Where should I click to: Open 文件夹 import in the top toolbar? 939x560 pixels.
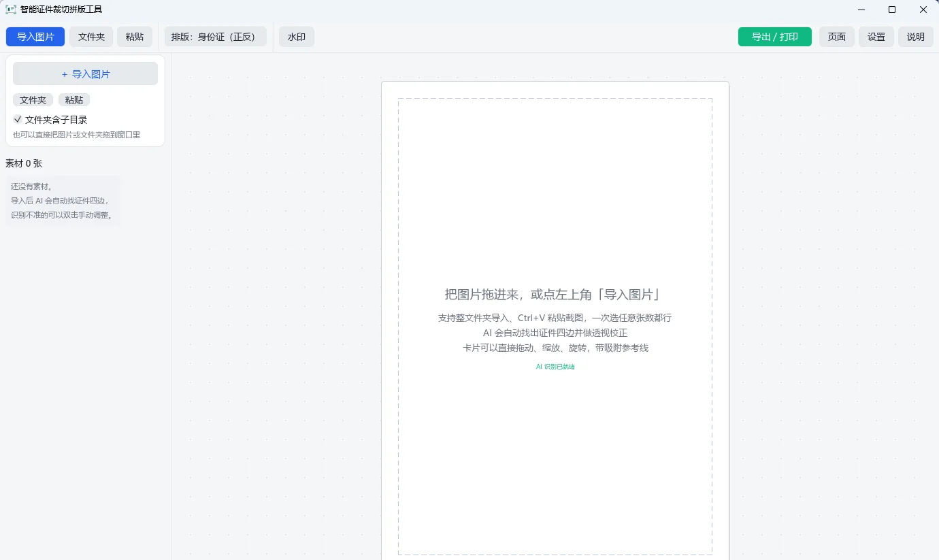point(91,37)
